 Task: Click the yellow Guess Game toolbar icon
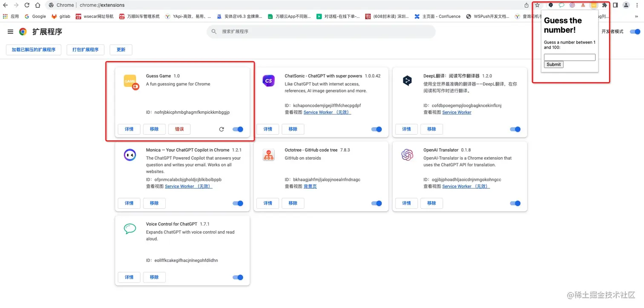point(594,5)
